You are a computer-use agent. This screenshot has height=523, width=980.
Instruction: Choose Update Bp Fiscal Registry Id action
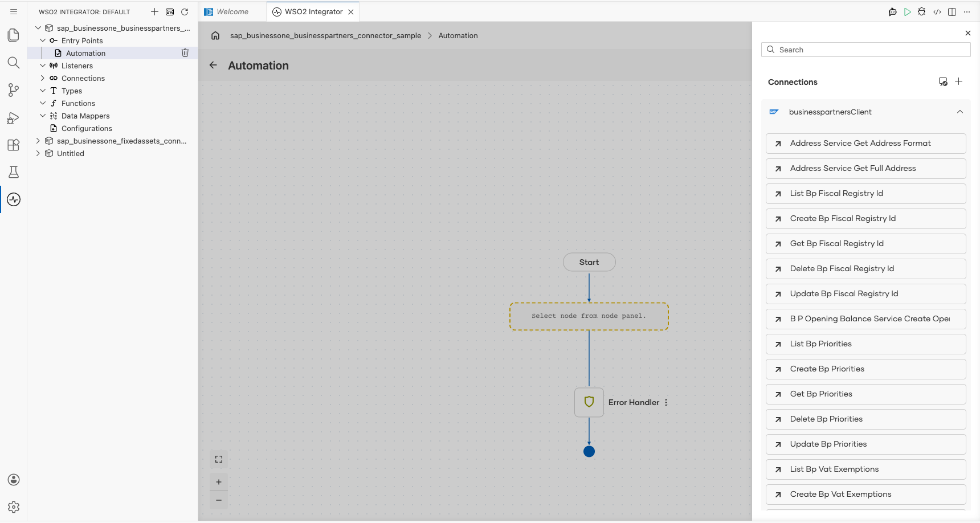pos(866,294)
